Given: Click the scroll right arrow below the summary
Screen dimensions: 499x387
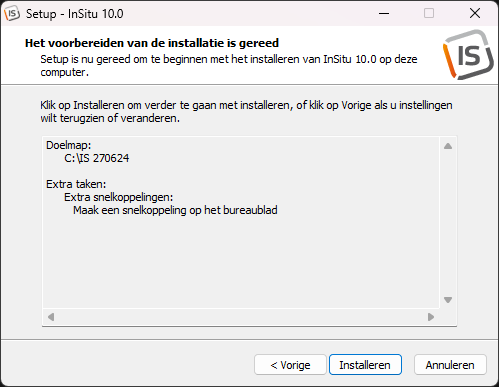Looking at the screenshot, I should tap(431, 317).
